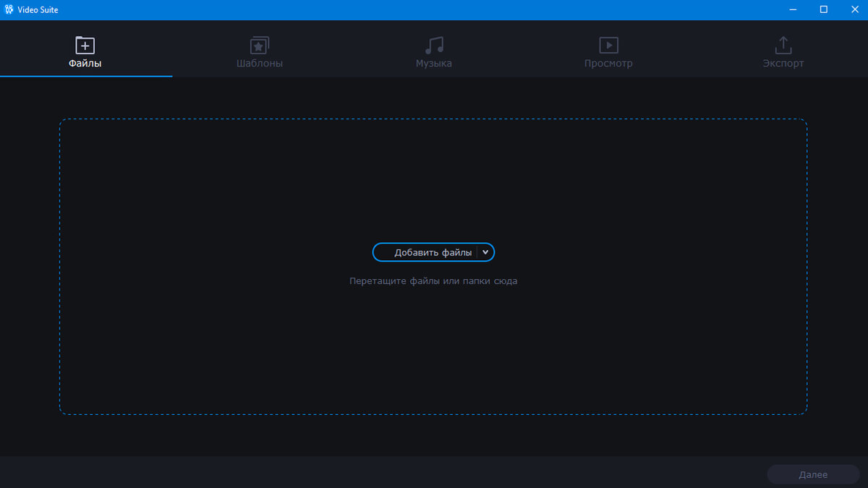Image resolution: width=868 pixels, height=488 pixels.
Task: Click the Video Suite app logo icon
Action: pos(9,9)
